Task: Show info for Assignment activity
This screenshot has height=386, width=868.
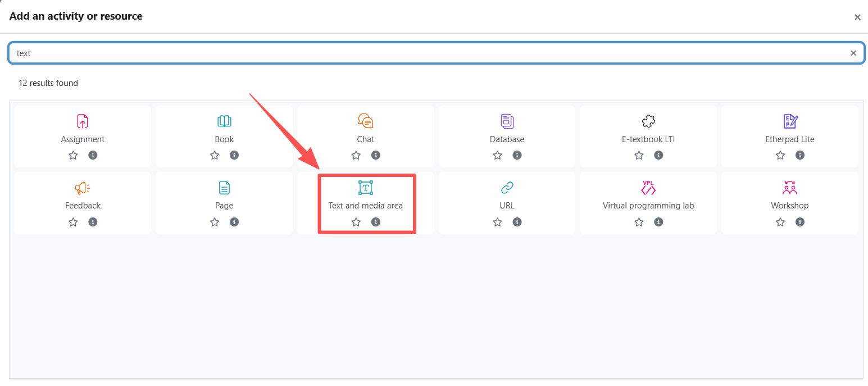Action: coord(93,155)
